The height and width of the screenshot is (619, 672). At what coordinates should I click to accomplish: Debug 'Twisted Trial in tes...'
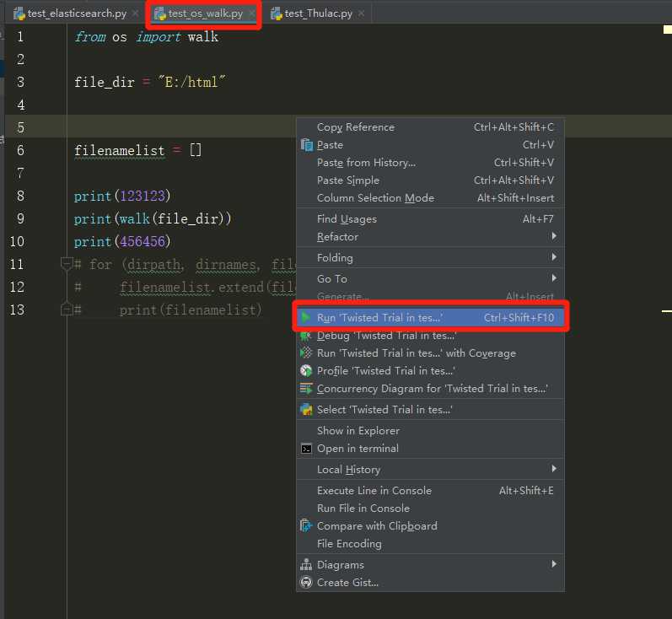click(x=430, y=335)
